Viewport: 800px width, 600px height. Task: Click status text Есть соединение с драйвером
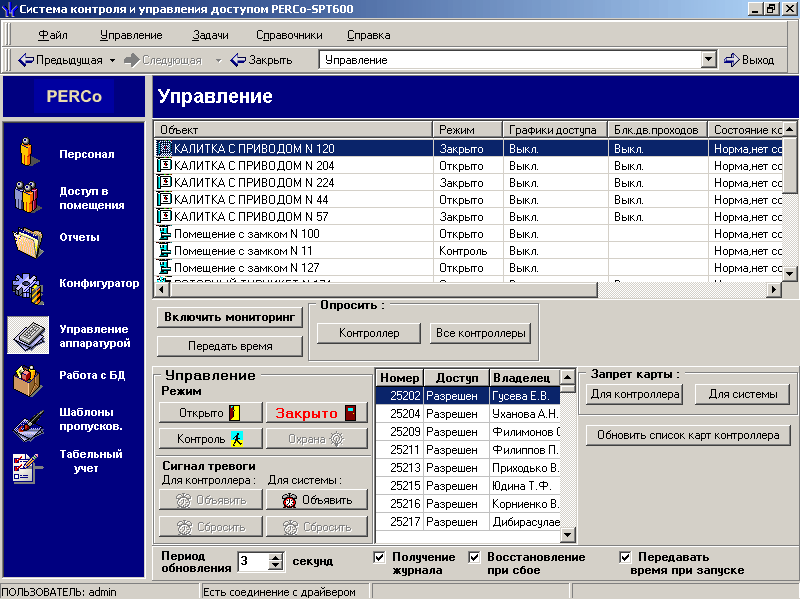279,592
